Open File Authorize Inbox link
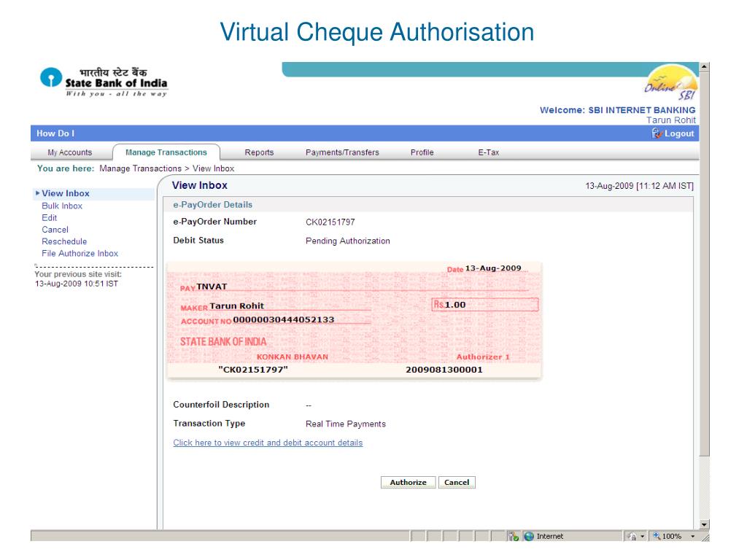The image size is (747, 560). pyautogui.click(x=80, y=253)
